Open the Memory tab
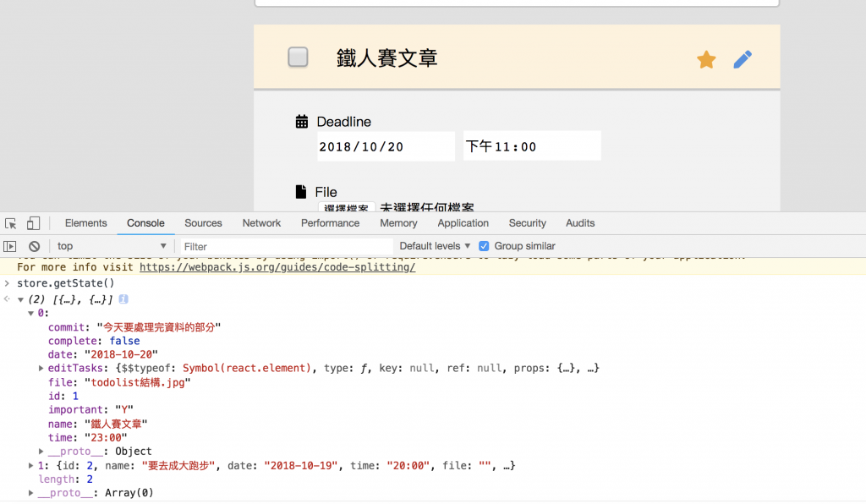 [x=398, y=223]
